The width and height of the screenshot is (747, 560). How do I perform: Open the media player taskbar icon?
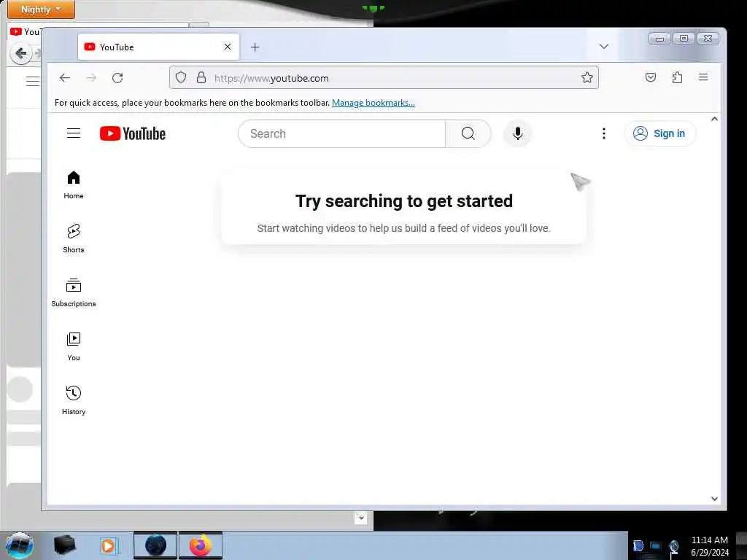tap(109, 545)
